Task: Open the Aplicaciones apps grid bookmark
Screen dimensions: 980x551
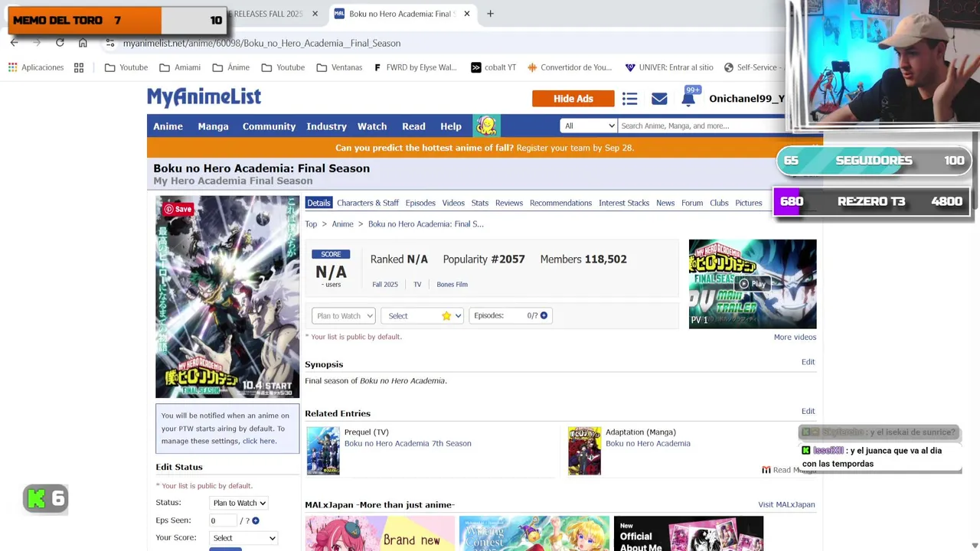Action: (x=36, y=67)
